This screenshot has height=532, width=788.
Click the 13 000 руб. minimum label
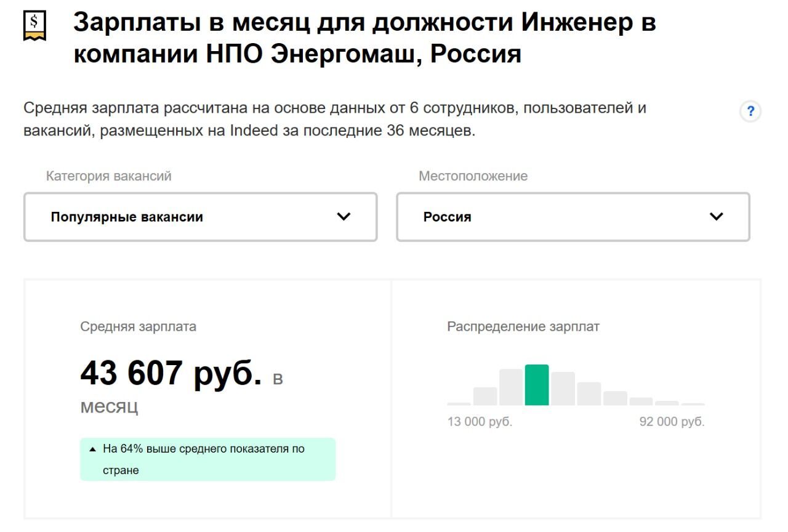click(480, 422)
